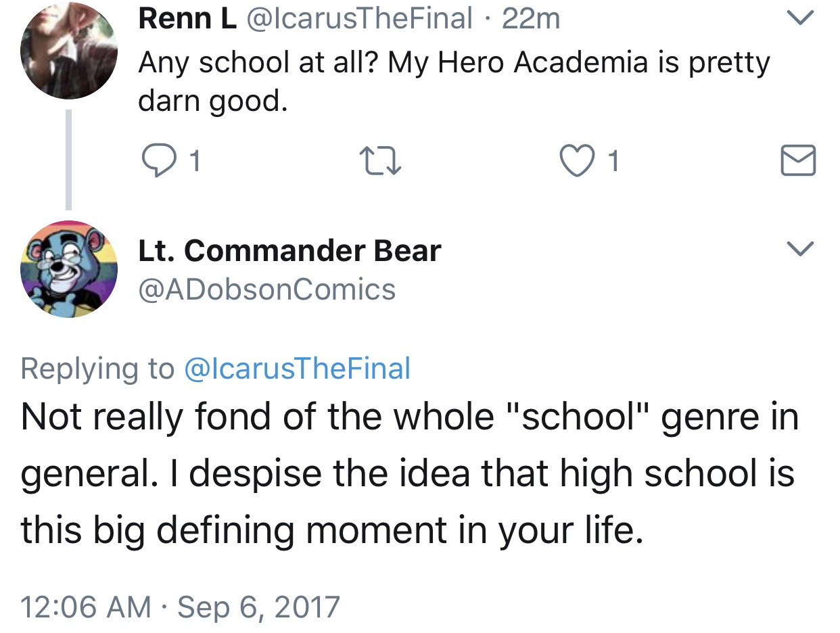840x633 pixels.
Task: Go to the @ADobsonComics handle
Action: 266,289
